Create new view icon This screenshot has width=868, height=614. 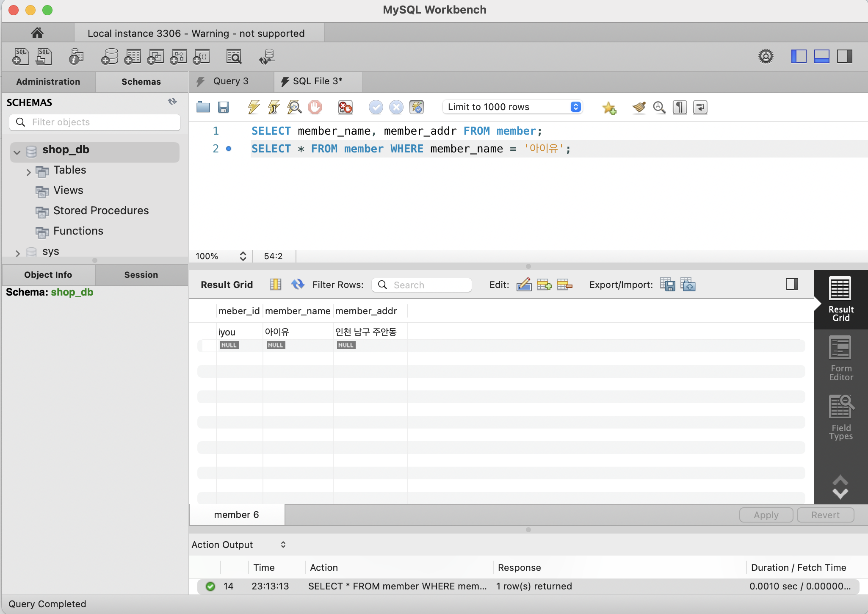(x=155, y=56)
